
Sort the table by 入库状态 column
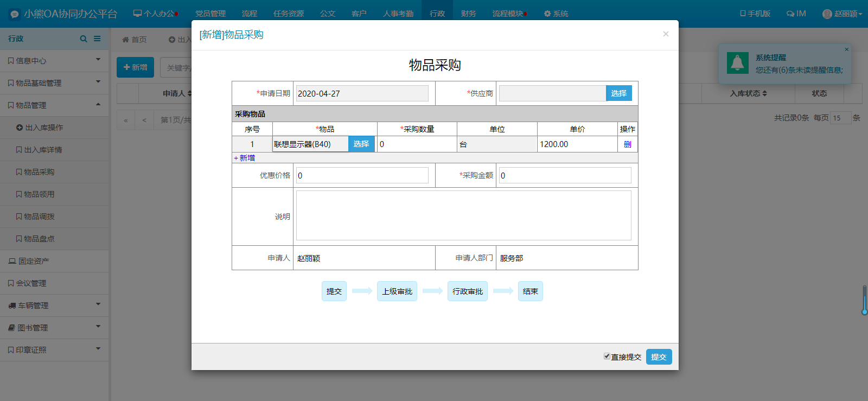pos(748,93)
